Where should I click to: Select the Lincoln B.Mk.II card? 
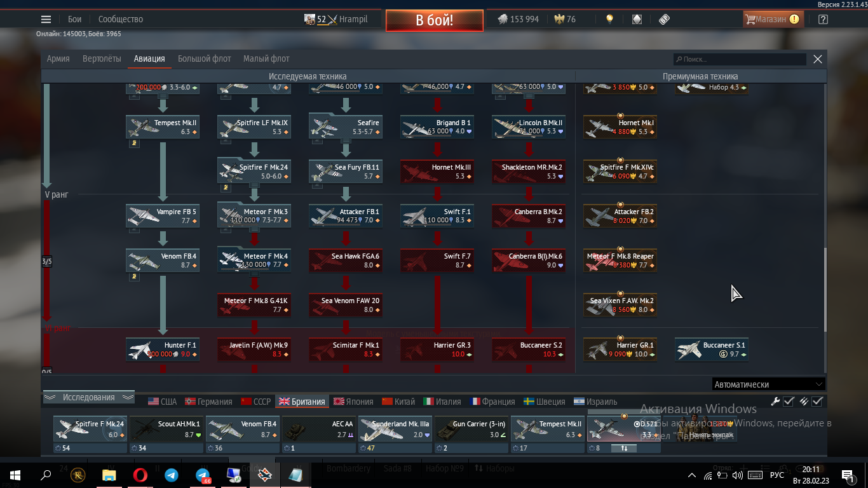[x=529, y=127]
